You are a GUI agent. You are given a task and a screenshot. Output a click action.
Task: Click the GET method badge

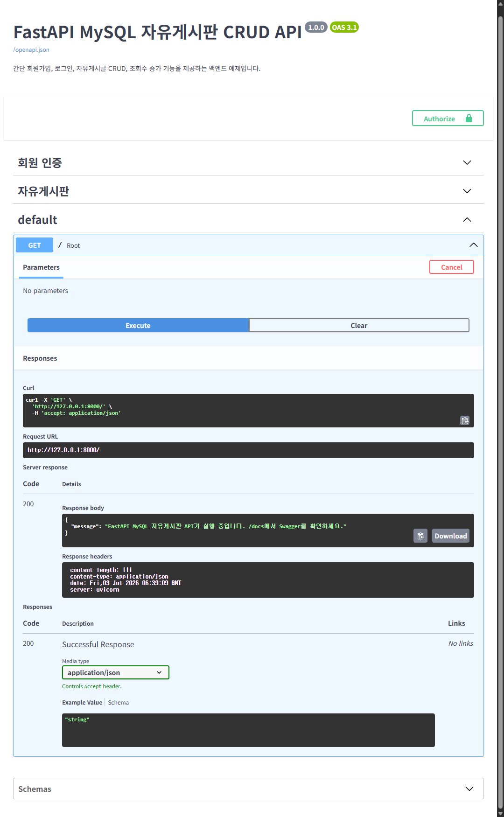[x=35, y=245]
